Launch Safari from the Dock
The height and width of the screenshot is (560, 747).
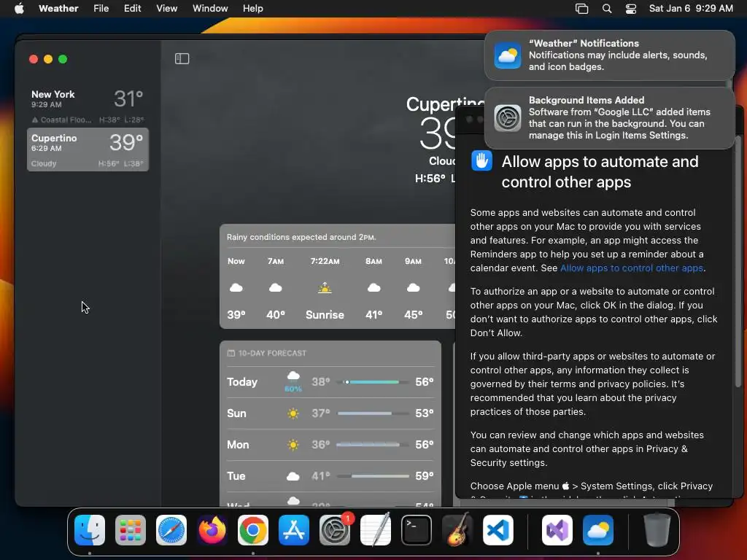[x=171, y=530]
